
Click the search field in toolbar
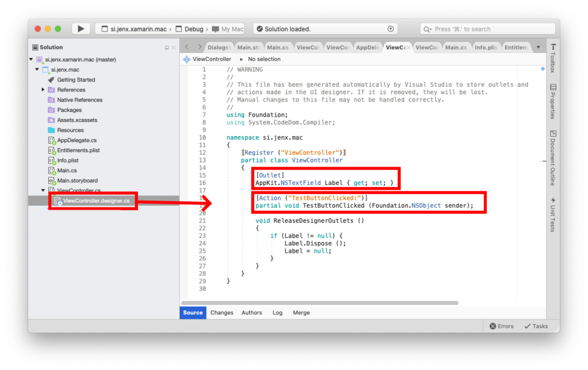[x=488, y=29]
